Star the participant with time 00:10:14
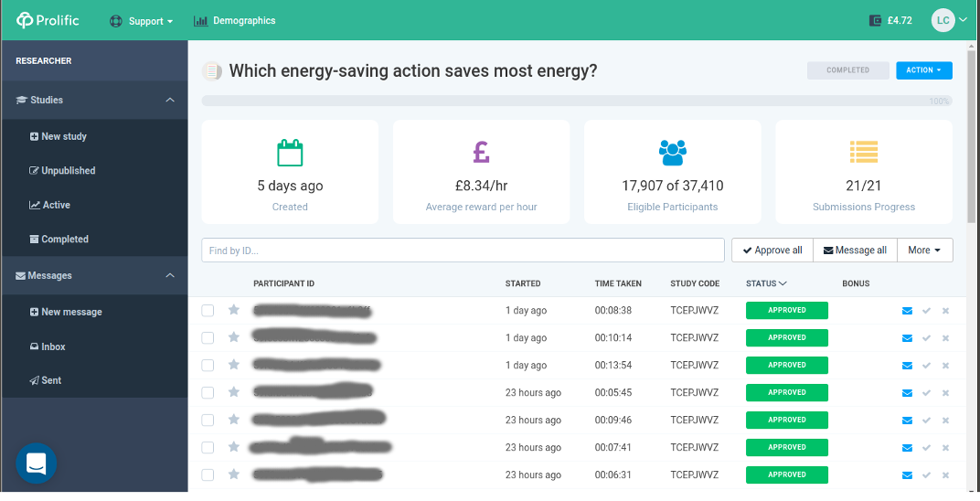980x501 pixels. 234,337
